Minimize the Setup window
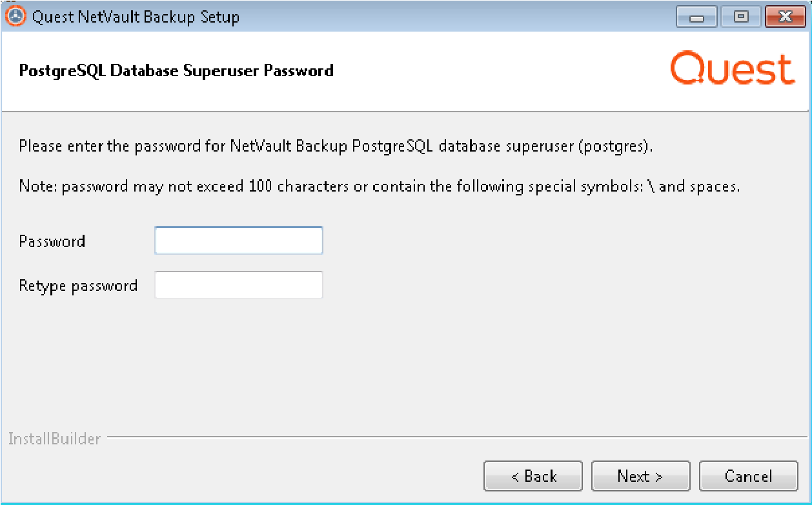The image size is (812, 505). coord(696,17)
